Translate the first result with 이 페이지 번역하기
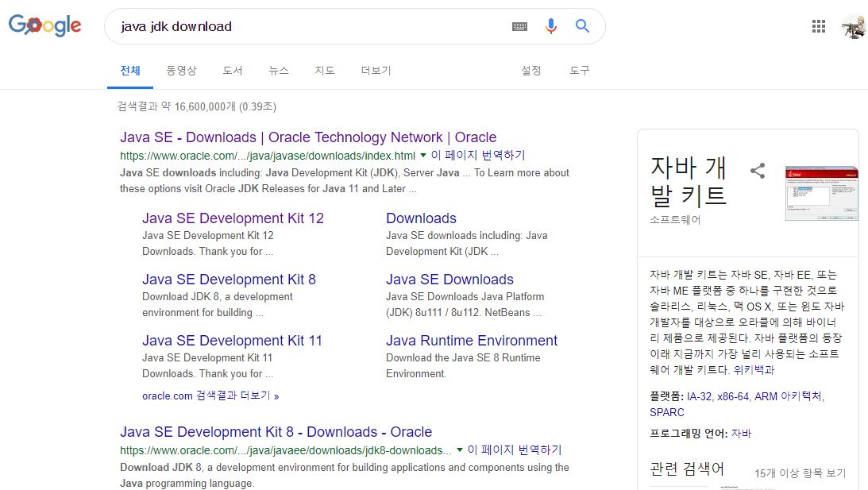 (x=478, y=156)
